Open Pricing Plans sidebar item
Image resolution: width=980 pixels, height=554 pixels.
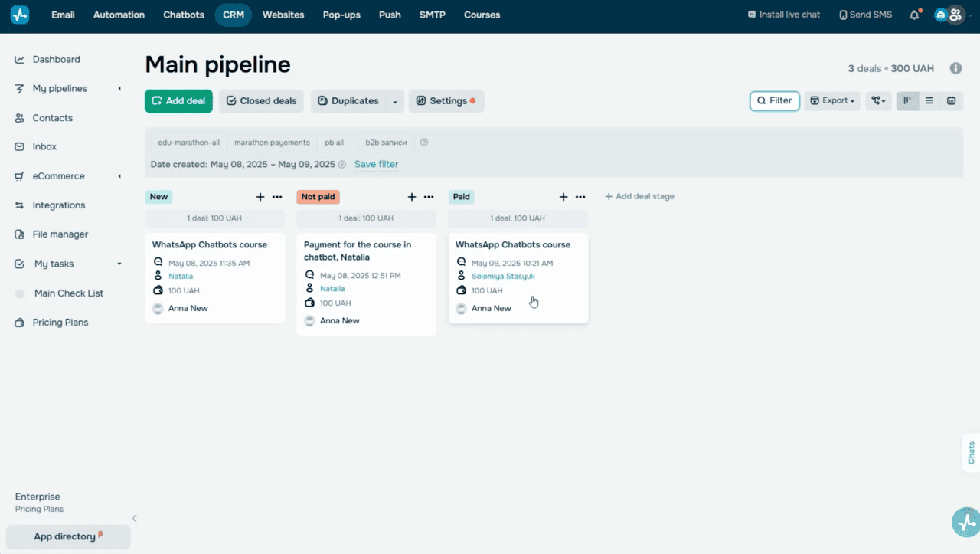tap(60, 323)
